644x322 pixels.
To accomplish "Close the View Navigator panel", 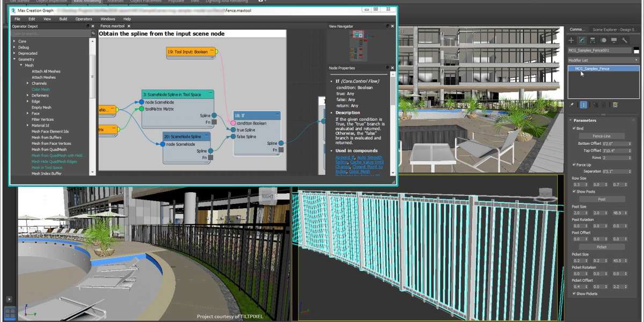I will pyautogui.click(x=392, y=26).
